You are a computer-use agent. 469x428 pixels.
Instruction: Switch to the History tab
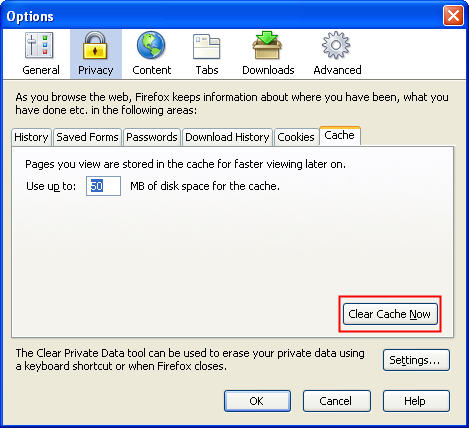(x=31, y=137)
